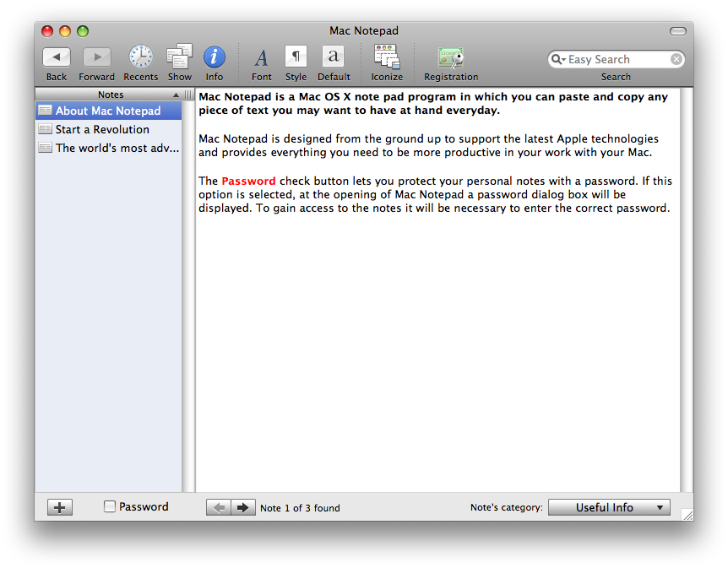Click the Show notes icon

click(x=179, y=57)
